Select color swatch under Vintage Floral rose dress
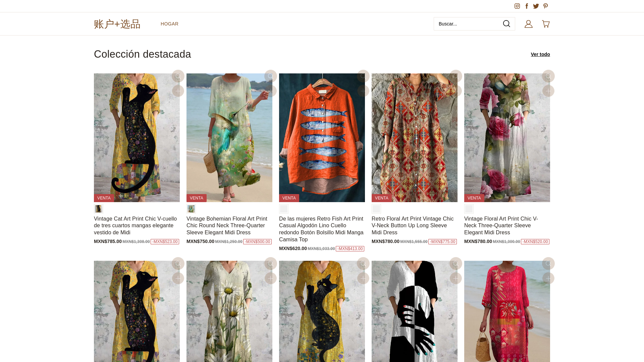The width and height of the screenshot is (644, 362). tap(469, 209)
